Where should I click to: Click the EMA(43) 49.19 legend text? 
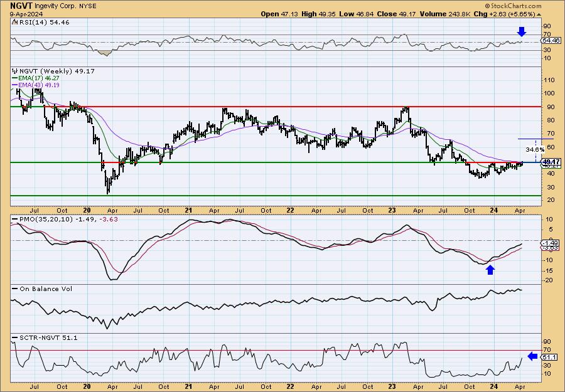pos(38,85)
